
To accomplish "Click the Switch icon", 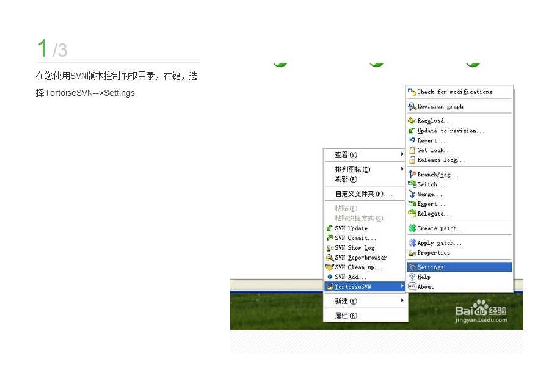I will [x=412, y=184].
